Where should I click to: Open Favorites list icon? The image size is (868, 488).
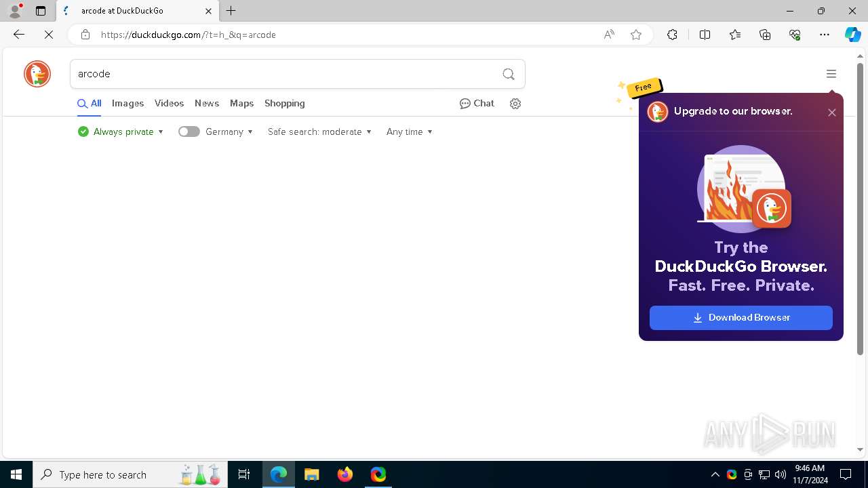tap(735, 35)
